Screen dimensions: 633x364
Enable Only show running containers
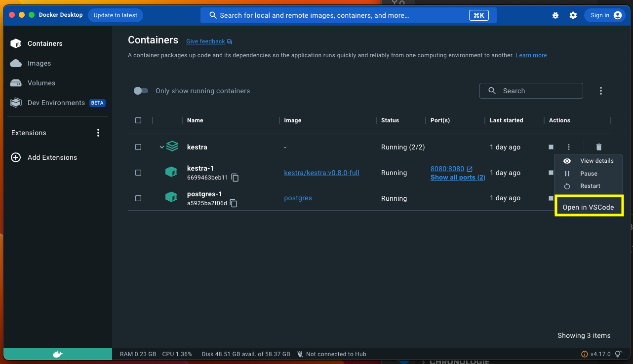coord(141,91)
